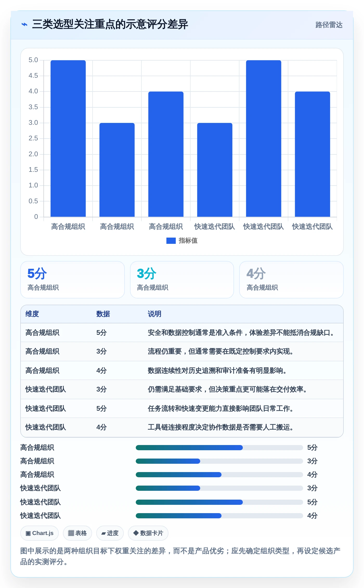This screenshot has width=364, height=588.
Task: Click the 说明 column header
Action: (155, 314)
